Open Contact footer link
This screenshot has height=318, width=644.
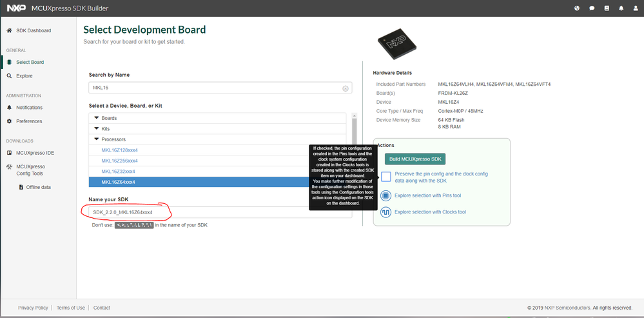[101, 308]
